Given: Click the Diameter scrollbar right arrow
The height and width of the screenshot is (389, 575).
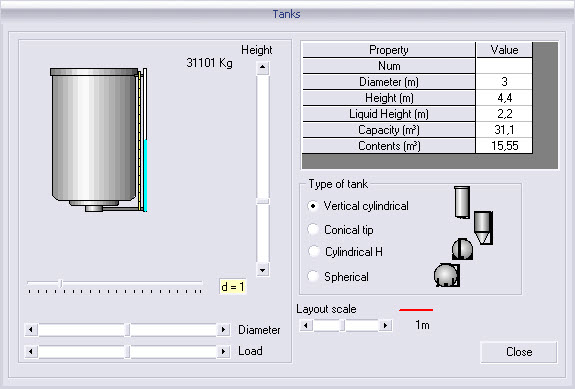Looking at the screenshot, I should [x=223, y=330].
